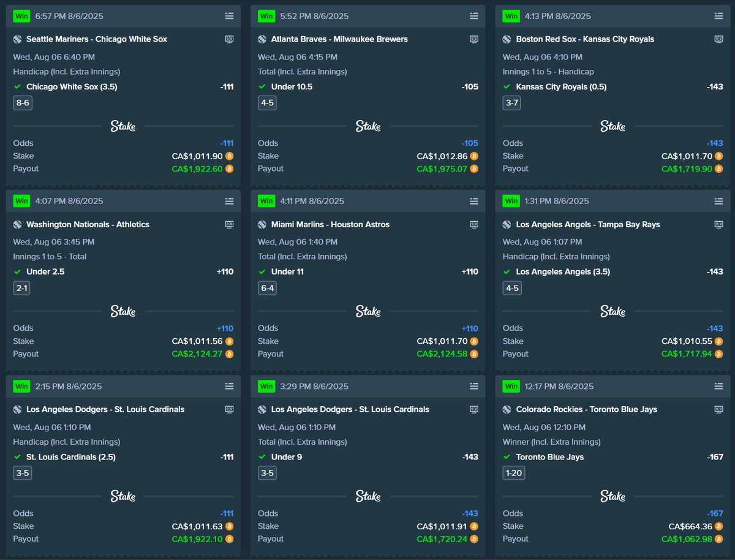
Task: Click scoreboard icon beside Miami Marlins - Houston Astros
Action: (x=474, y=224)
